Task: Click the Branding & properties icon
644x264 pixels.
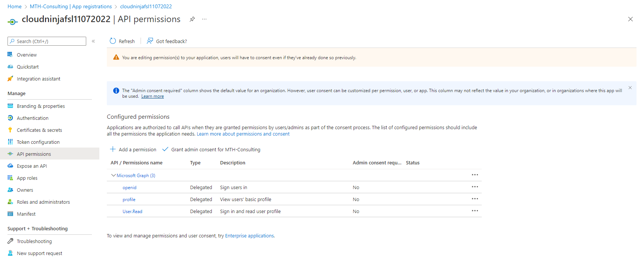Action: click(10, 106)
